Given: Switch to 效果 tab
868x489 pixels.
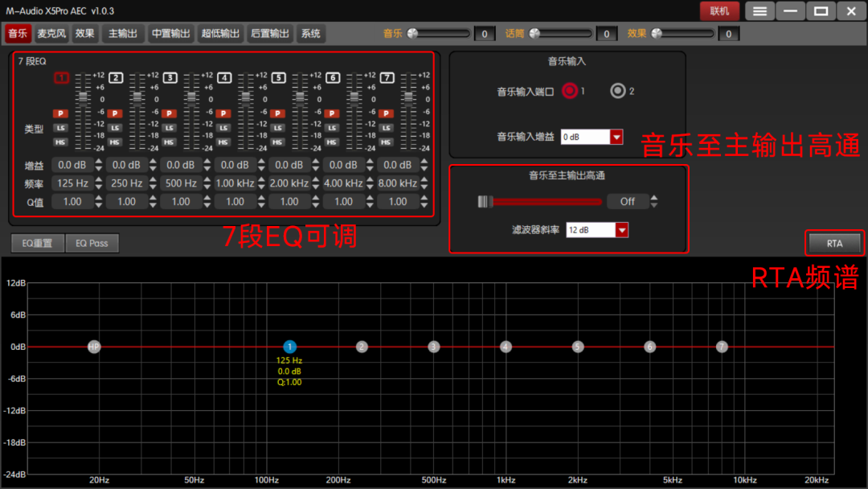Looking at the screenshot, I should 84,34.
